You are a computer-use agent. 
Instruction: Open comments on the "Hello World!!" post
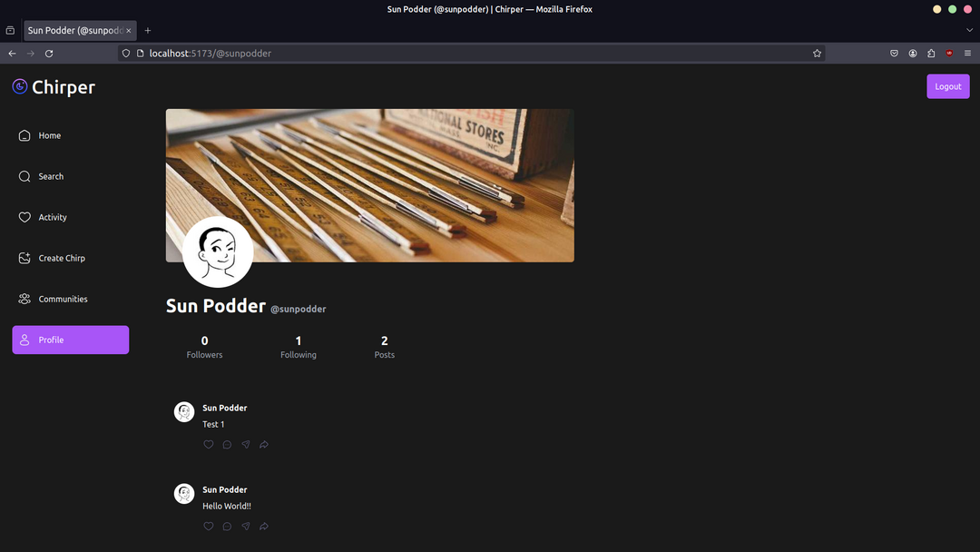tap(227, 527)
